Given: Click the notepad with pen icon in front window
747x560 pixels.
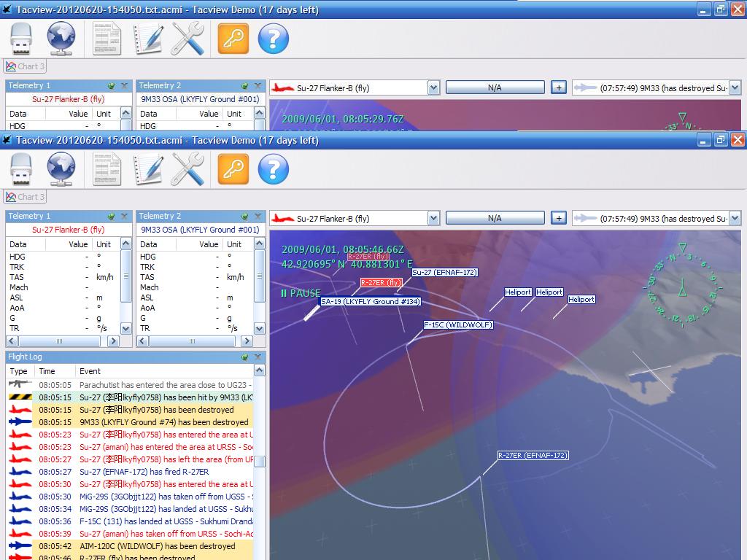Looking at the screenshot, I should pyautogui.click(x=148, y=168).
